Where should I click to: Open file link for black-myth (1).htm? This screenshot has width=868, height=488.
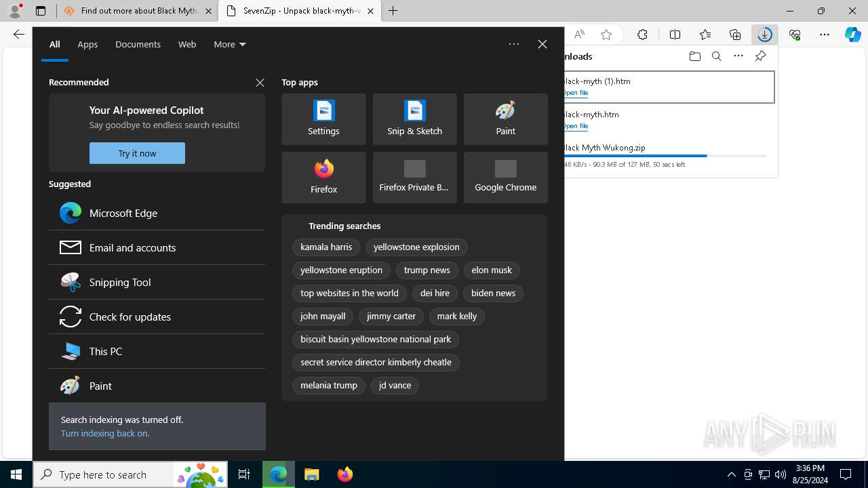pyautogui.click(x=576, y=93)
